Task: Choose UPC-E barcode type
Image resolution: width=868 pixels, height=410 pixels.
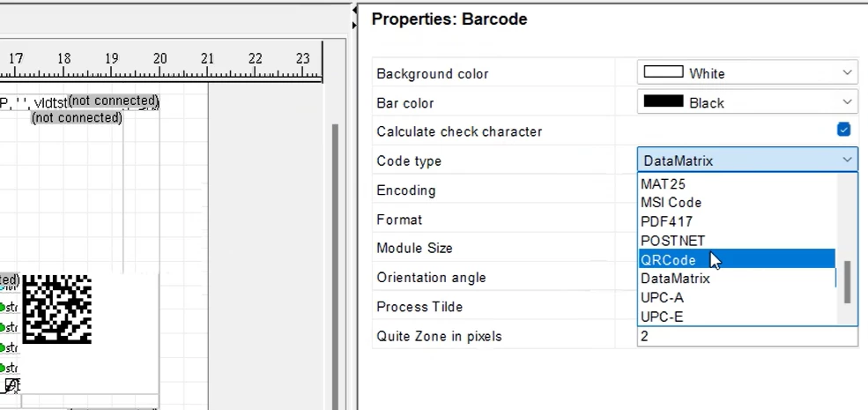Action: (x=662, y=317)
